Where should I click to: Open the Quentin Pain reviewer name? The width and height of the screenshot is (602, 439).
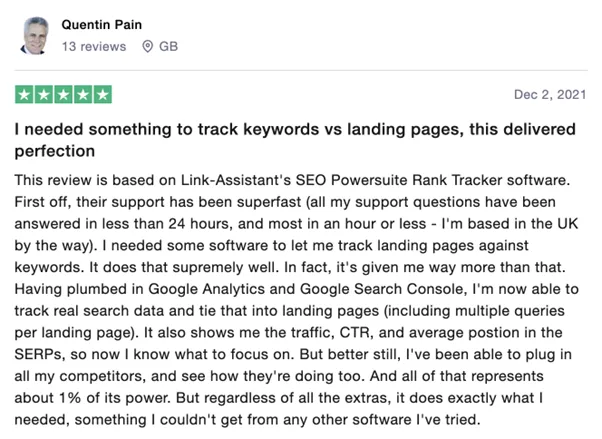[x=101, y=25]
